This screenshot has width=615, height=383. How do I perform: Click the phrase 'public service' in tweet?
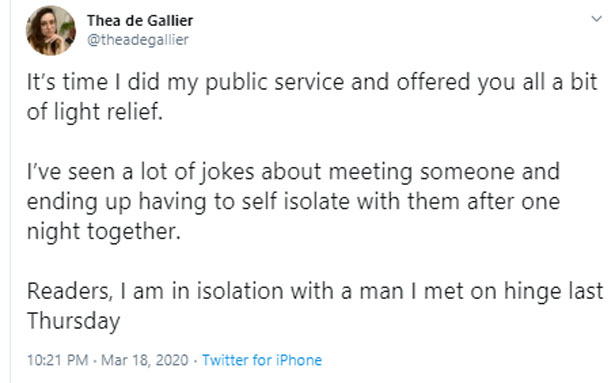pyautogui.click(x=275, y=83)
